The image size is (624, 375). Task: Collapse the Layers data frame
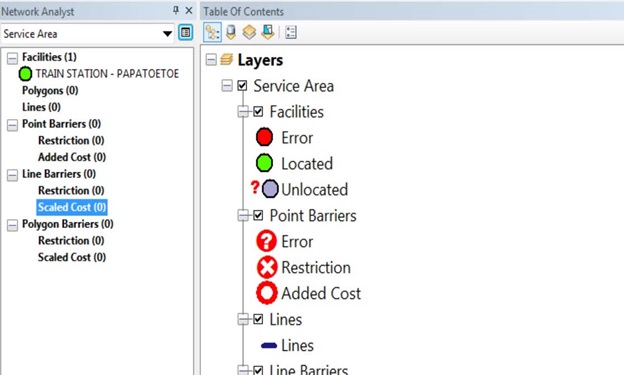211,60
